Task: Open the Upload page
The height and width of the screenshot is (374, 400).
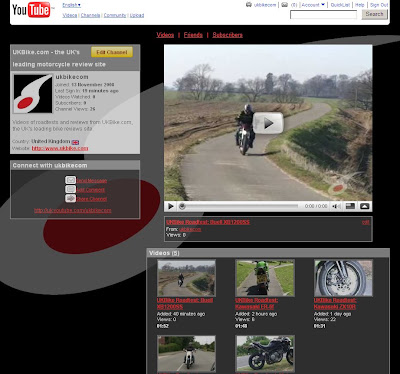Action: coord(137,15)
